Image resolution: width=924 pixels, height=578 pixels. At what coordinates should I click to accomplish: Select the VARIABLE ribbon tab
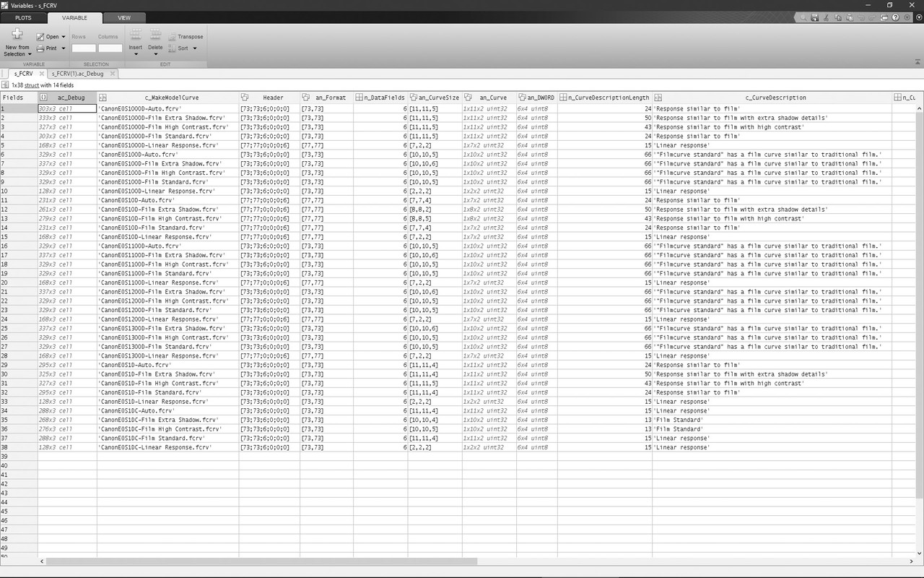coord(74,17)
